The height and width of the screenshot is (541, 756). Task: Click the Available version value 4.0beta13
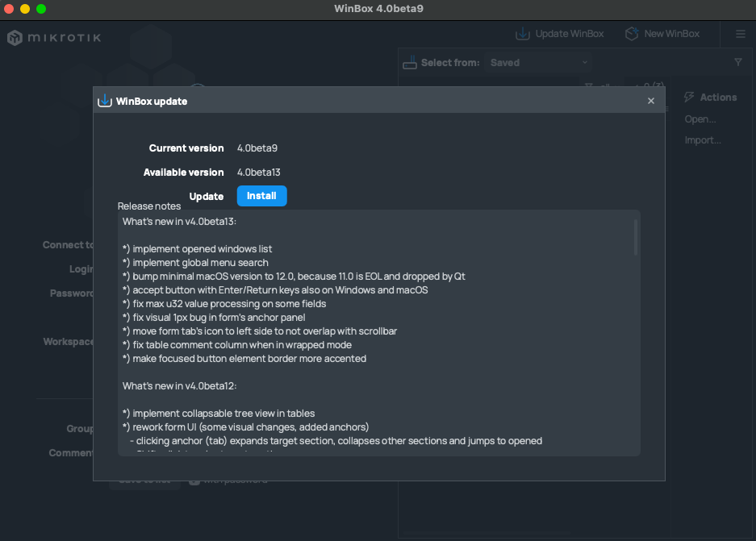(x=259, y=172)
